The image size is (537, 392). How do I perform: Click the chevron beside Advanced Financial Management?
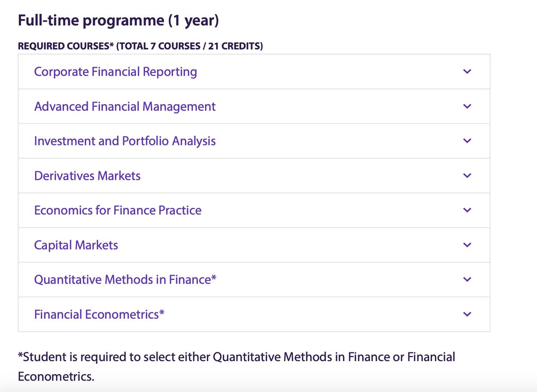click(x=468, y=106)
